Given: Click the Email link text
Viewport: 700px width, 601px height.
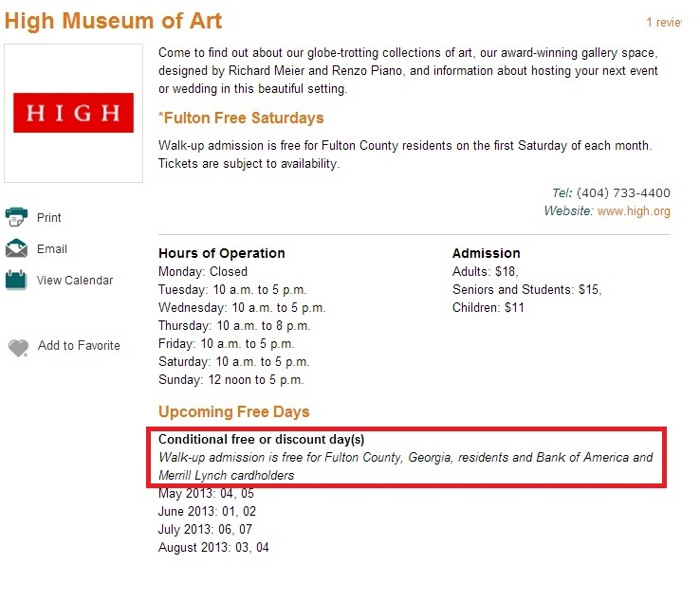Looking at the screenshot, I should (52, 249).
